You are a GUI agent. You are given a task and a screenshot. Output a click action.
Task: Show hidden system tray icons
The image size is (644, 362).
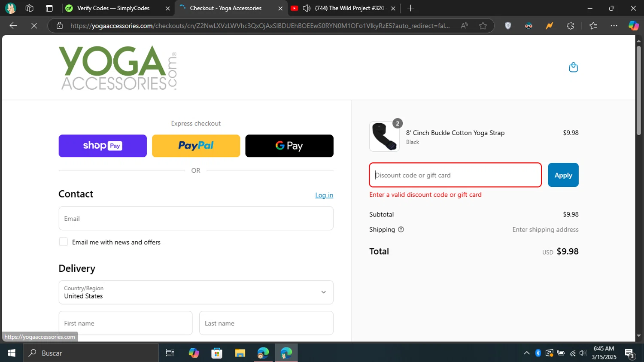(526, 353)
